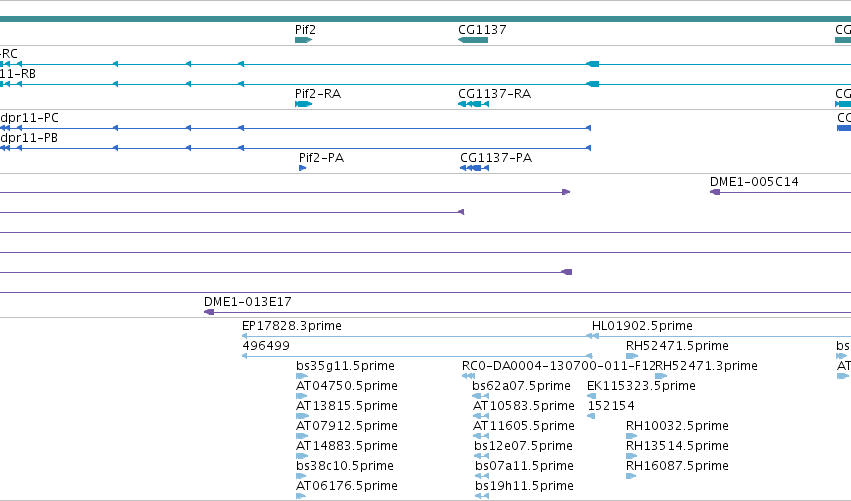Click the AT04750.5prime arrow glyph
851x501 pixels.
point(301,396)
